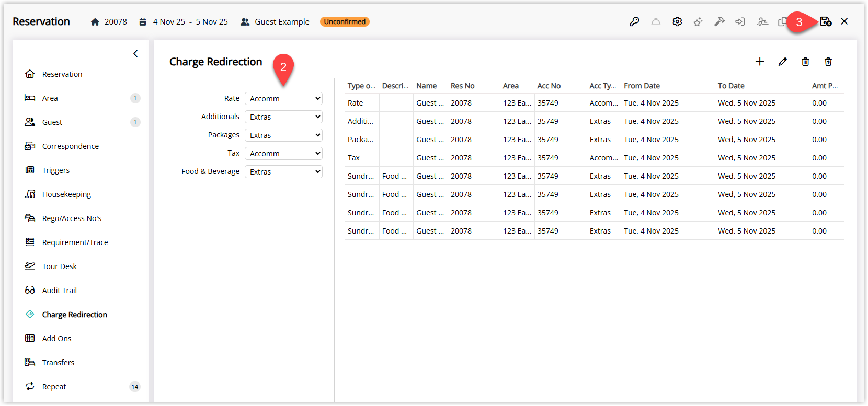The width and height of the screenshot is (868, 406).
Task: Click the arrow-into-door check-in icon
Action: [x=740, y=21]
